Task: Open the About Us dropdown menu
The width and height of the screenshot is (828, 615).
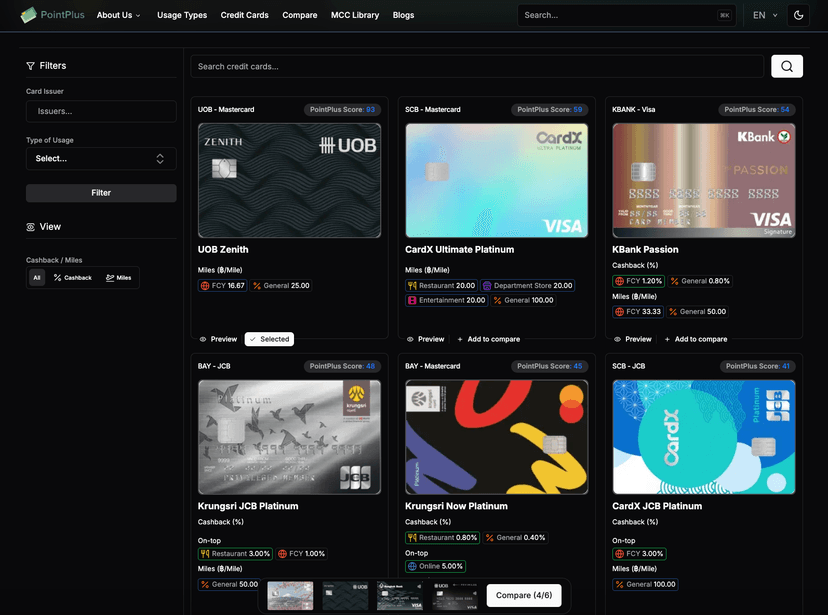Action: tap(118, 15)
